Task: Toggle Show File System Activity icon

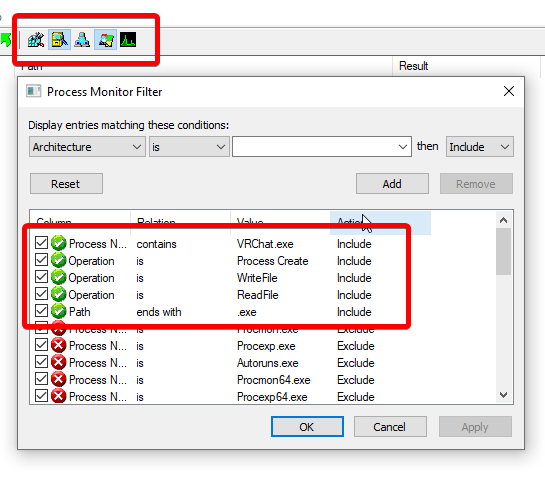Action: (x=59, y=40)
